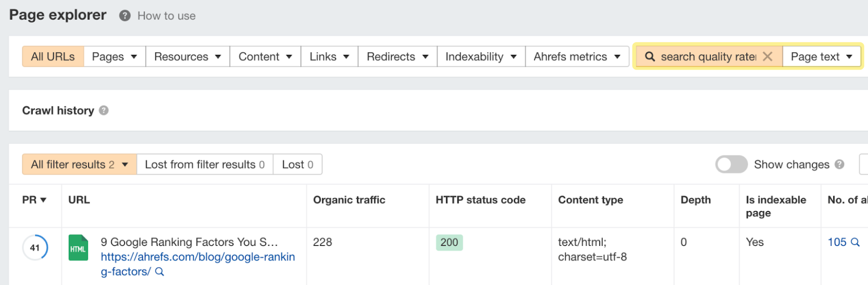The image size is (868, 285).
Task: Open the Ahrefs metrics dropdown
Action: [577, 56]
